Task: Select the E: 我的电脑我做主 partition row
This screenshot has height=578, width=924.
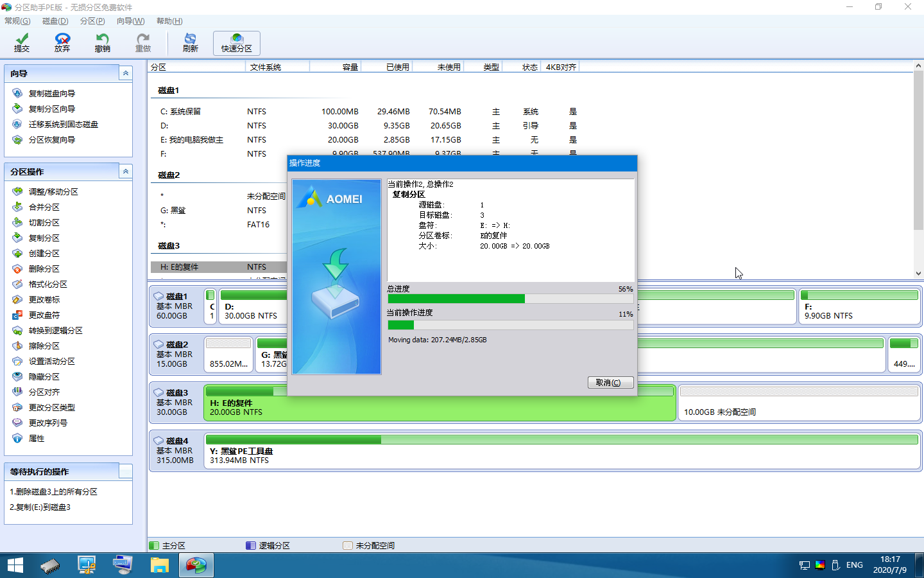Action: (369, 140)
